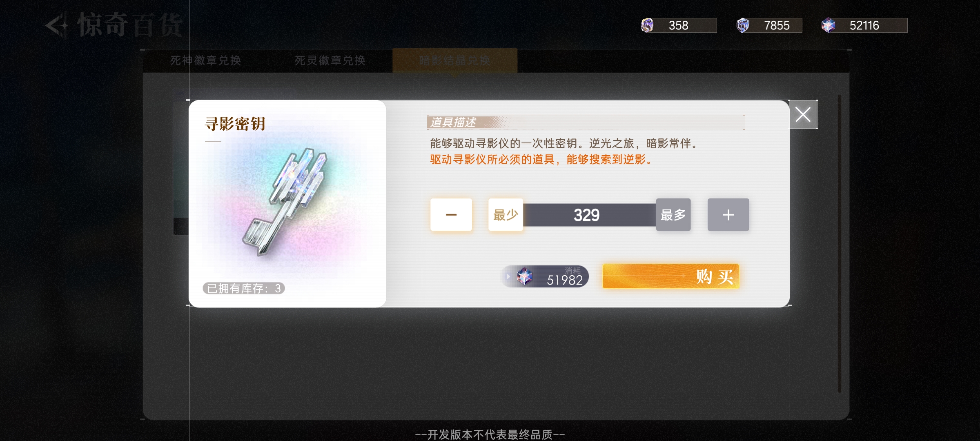Close the purchase dialog with the X
The width and height of the screenshot is (980, 441).
803,114
